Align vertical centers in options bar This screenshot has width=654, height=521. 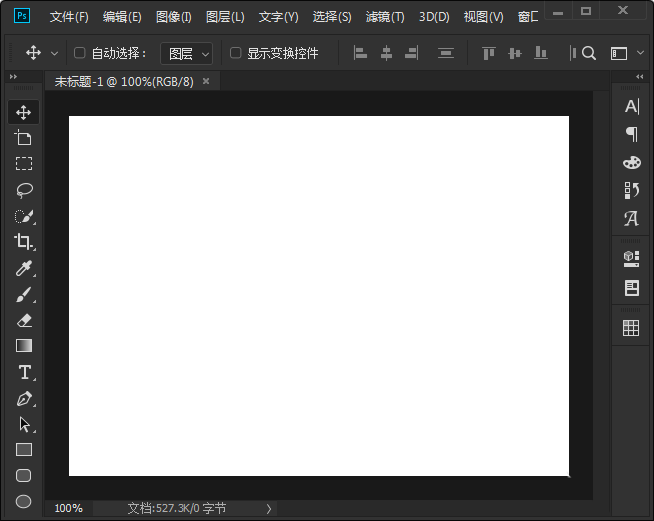coord(515,53)
